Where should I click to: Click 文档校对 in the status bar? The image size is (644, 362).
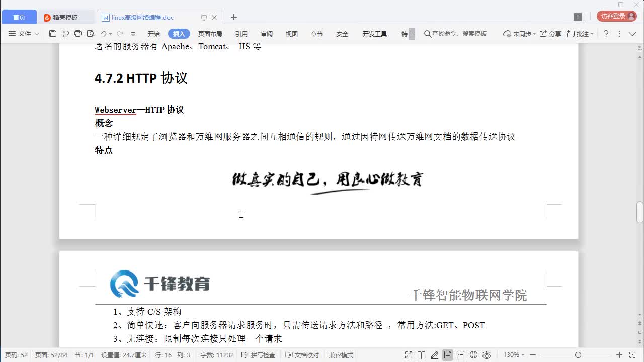point(303,355)
